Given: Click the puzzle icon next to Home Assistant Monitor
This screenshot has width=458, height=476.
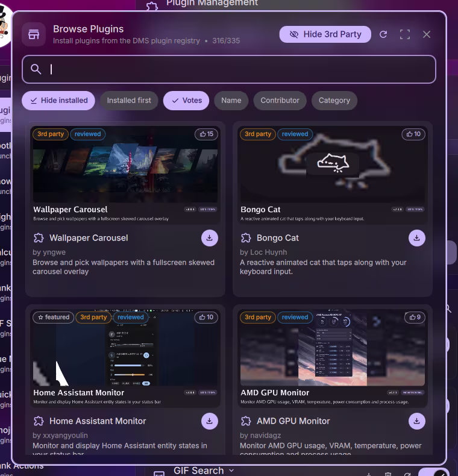Looking at the screenshot, I should [x=39, y=421].
